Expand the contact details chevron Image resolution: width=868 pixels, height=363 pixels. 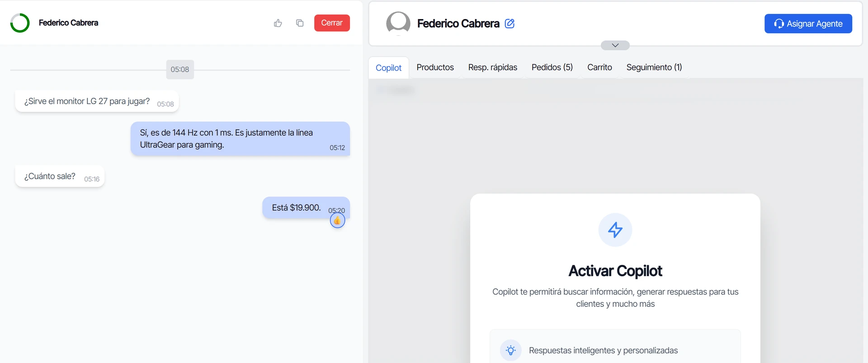[x=615, y=45]
